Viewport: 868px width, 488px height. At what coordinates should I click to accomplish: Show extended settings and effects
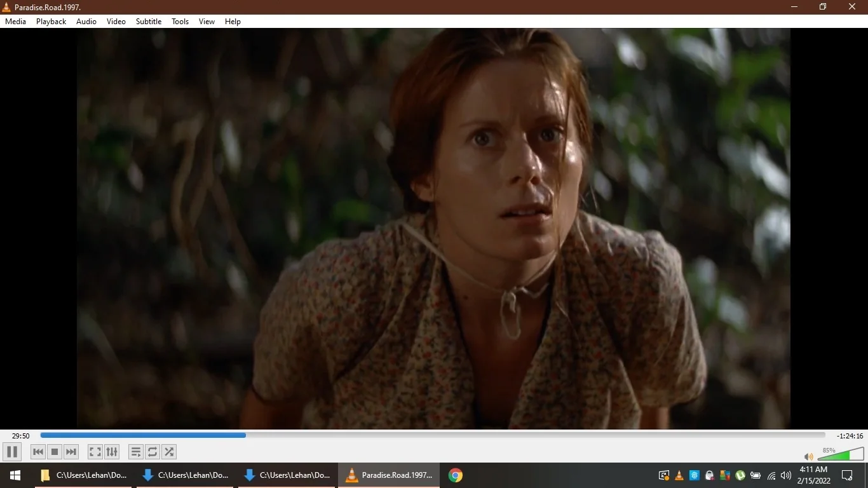[112, 452]
